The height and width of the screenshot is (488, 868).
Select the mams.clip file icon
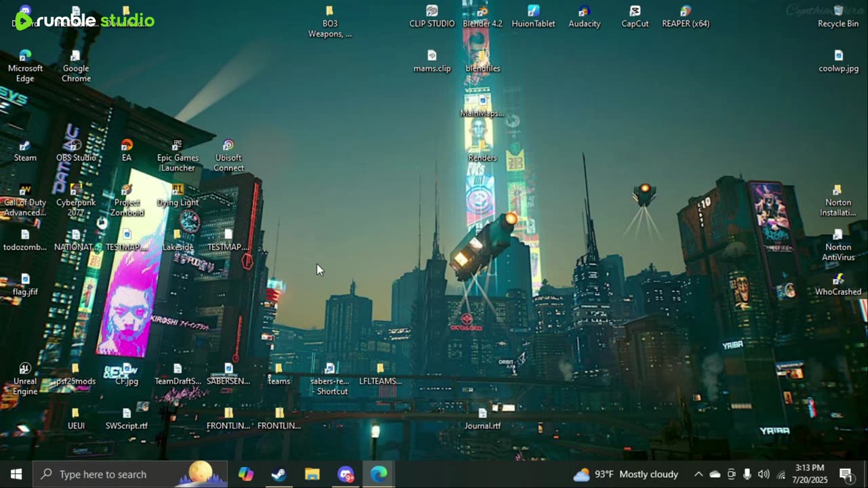(432, 61)
